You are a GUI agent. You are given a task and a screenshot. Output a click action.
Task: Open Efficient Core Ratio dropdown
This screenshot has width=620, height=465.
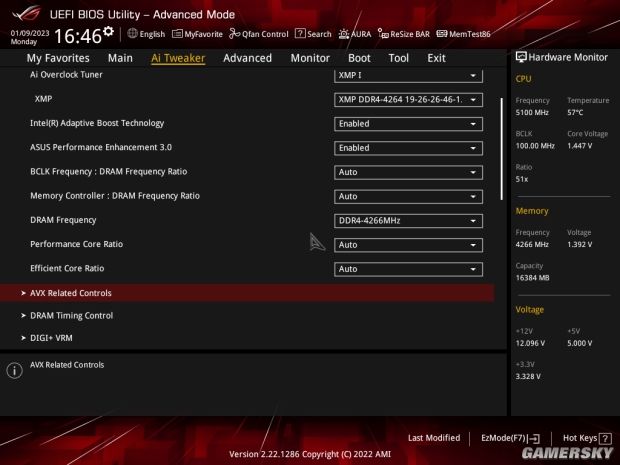click(408, 269)
